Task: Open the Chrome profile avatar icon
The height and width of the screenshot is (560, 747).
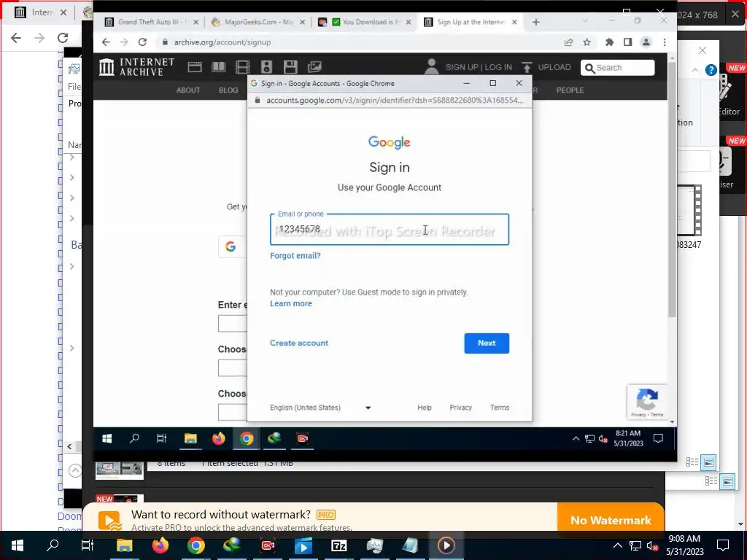Action: click(x=646, y=42)
